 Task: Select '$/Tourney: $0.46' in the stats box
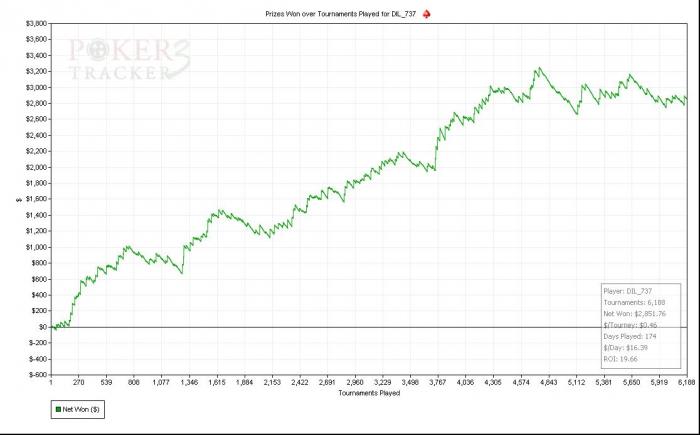click(630, 325)
